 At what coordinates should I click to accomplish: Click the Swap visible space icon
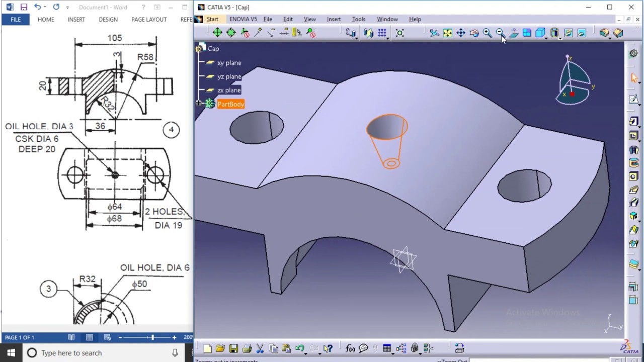[x=582, y=33]
